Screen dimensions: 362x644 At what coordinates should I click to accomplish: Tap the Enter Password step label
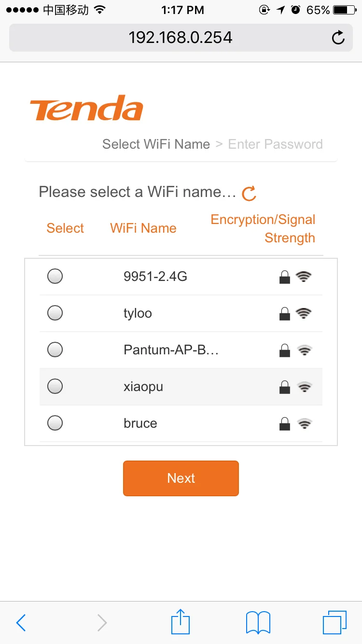pos(275,144)
